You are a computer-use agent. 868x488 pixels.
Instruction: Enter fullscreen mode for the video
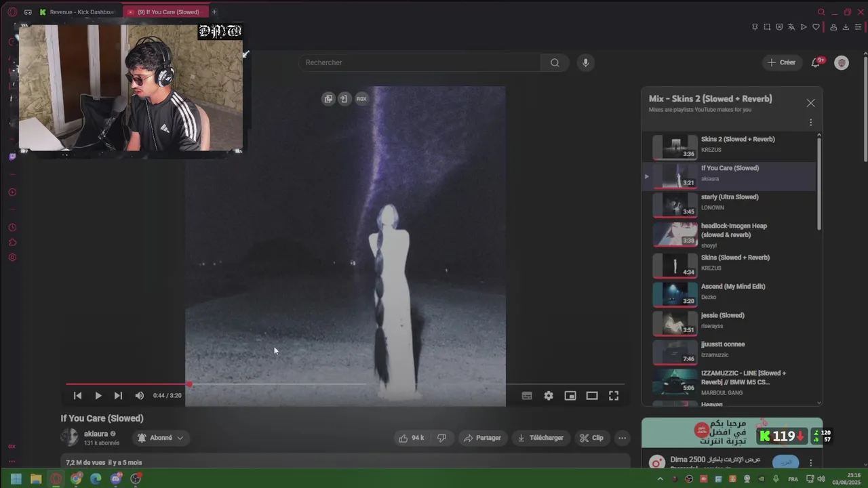coord(614,396)
